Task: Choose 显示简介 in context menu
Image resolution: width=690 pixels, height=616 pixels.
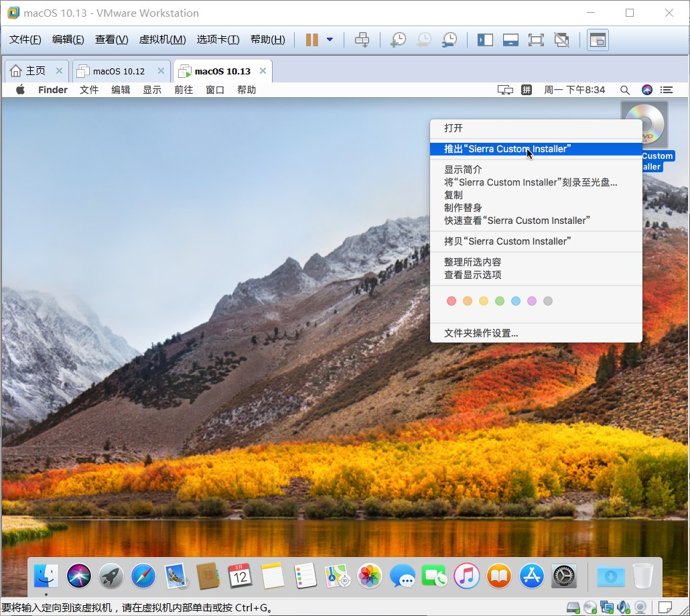Action: click(x=536, y=170)
